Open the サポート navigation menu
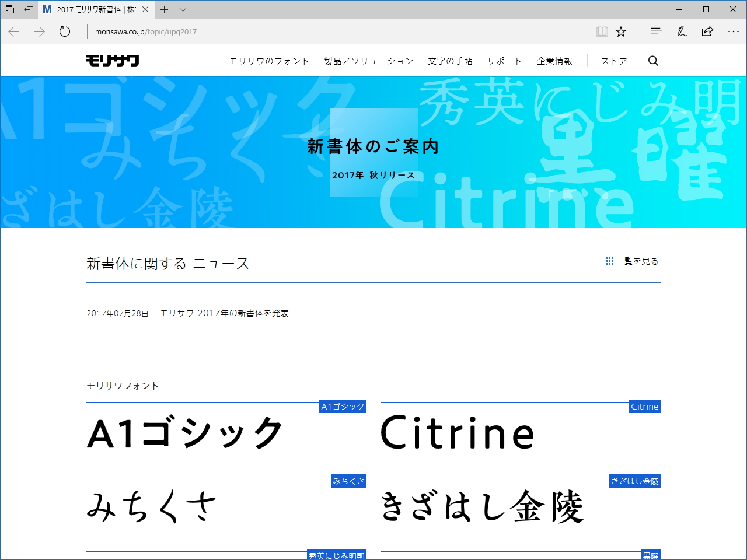This screenshot has width=747, height=560. (504, 61)
